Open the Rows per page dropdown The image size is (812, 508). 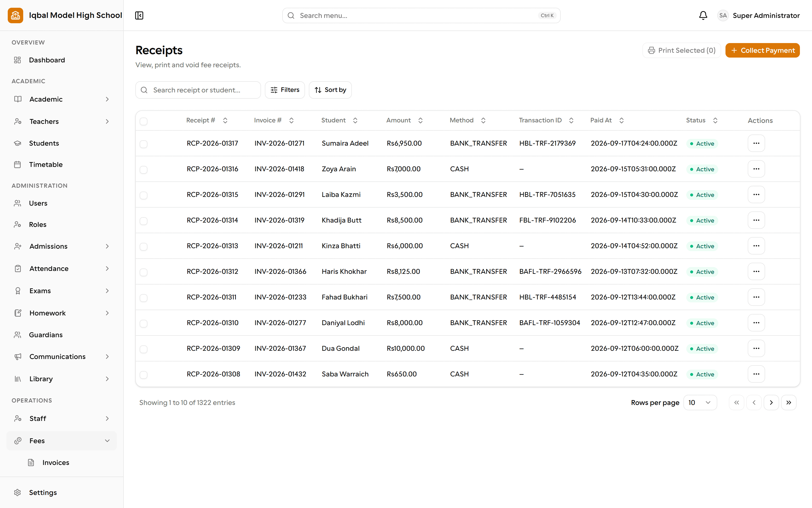pos(700,403)
